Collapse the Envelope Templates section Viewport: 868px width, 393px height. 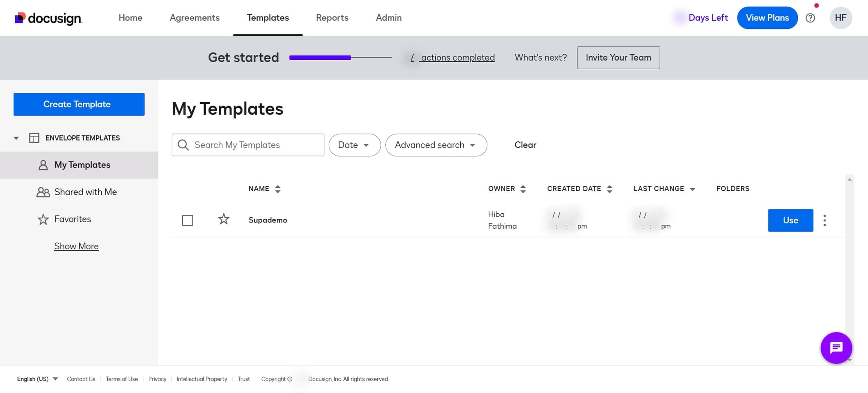16,138
